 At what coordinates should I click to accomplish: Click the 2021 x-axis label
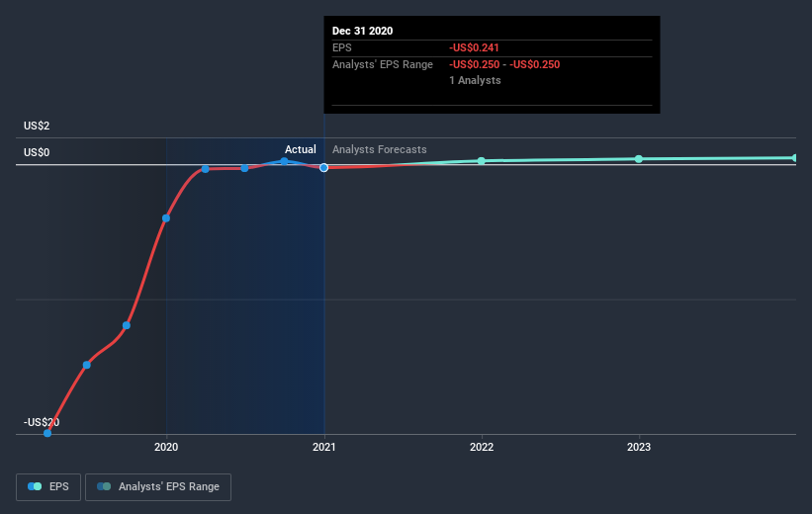pyautogui.click(x=324, y=447)
